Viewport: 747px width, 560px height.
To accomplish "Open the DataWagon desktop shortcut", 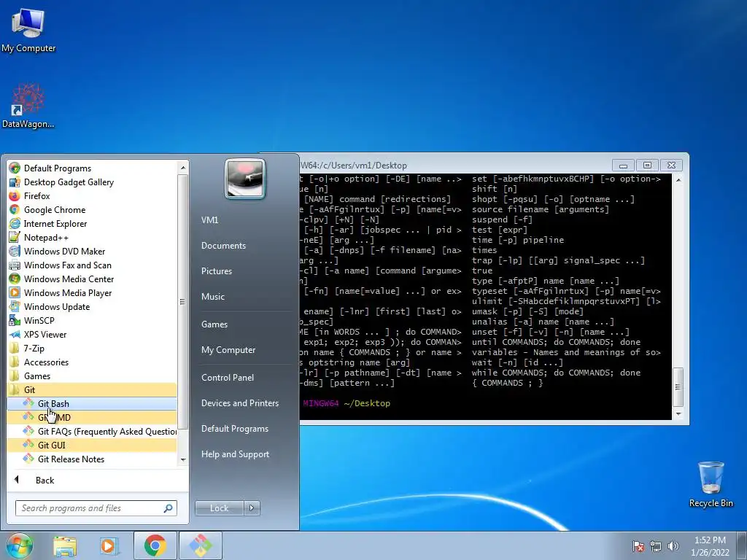I will (28, 106).
